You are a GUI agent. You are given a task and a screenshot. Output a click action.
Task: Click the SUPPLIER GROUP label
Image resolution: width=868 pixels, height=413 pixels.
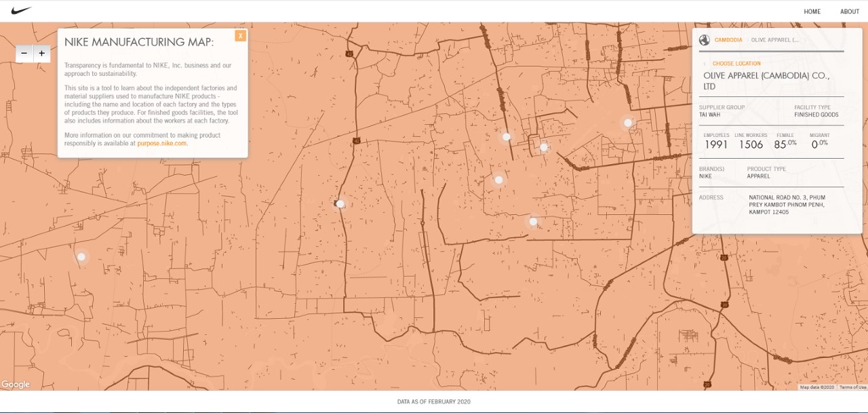722,107
